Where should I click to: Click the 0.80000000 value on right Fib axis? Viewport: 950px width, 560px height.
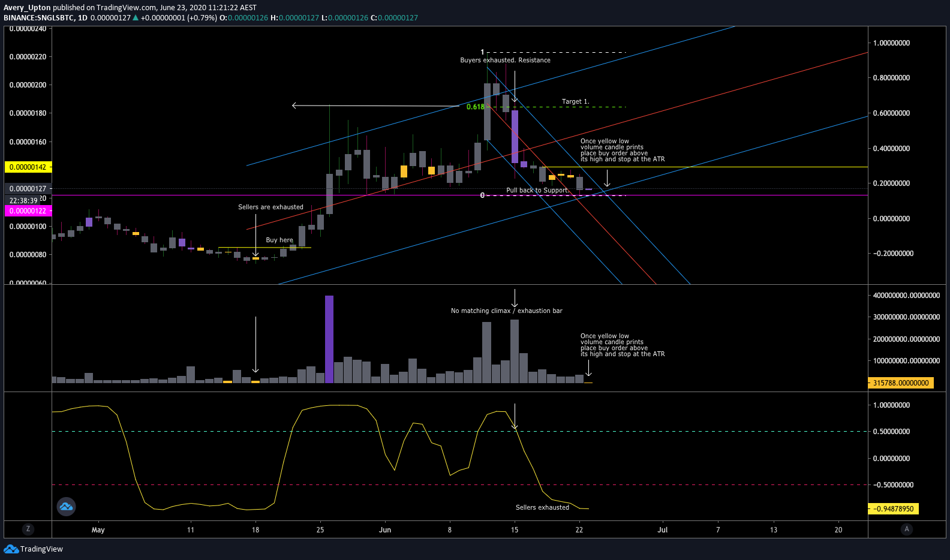892,78
